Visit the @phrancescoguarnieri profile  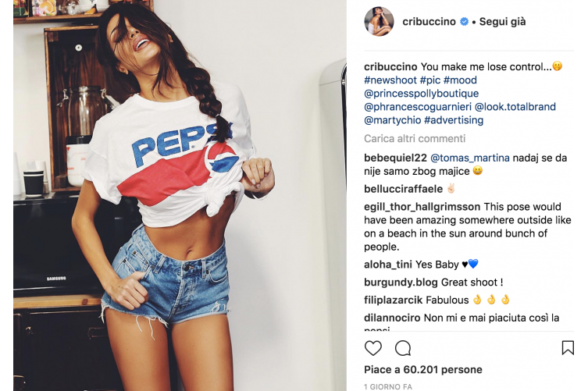click(418, 107)
